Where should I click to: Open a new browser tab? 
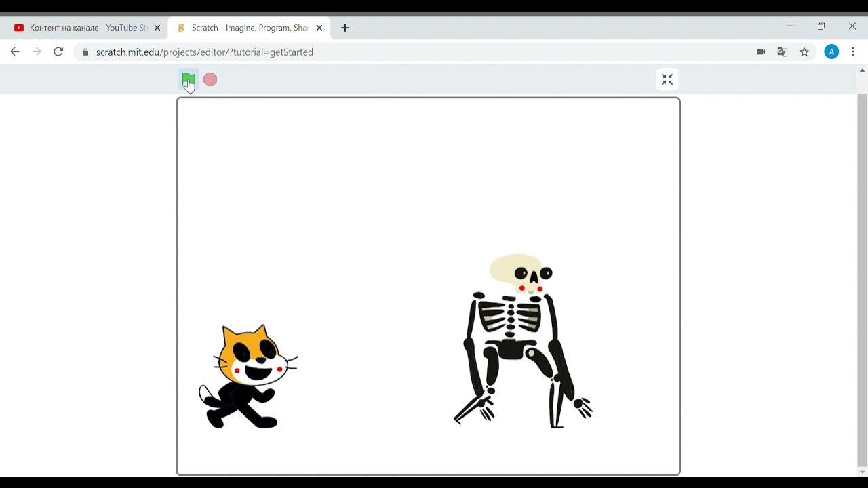pyautogui.click(x=345, y=28)
